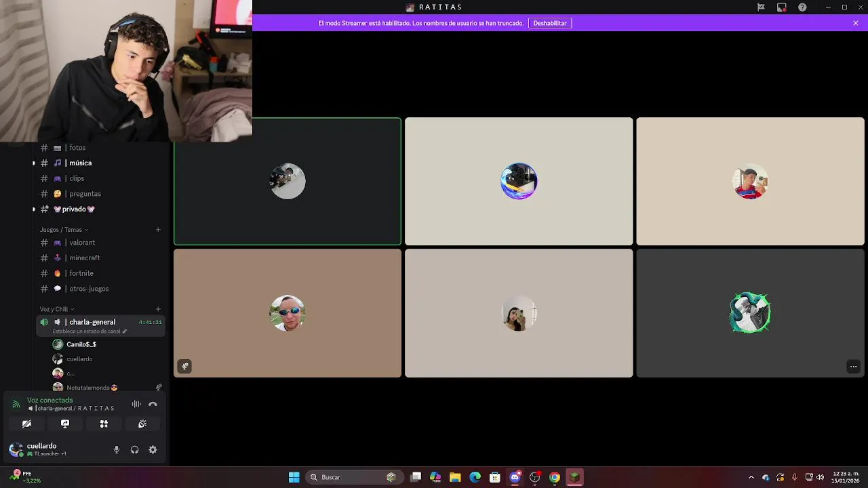Open Task View on the taskbar

pos(416,477)
